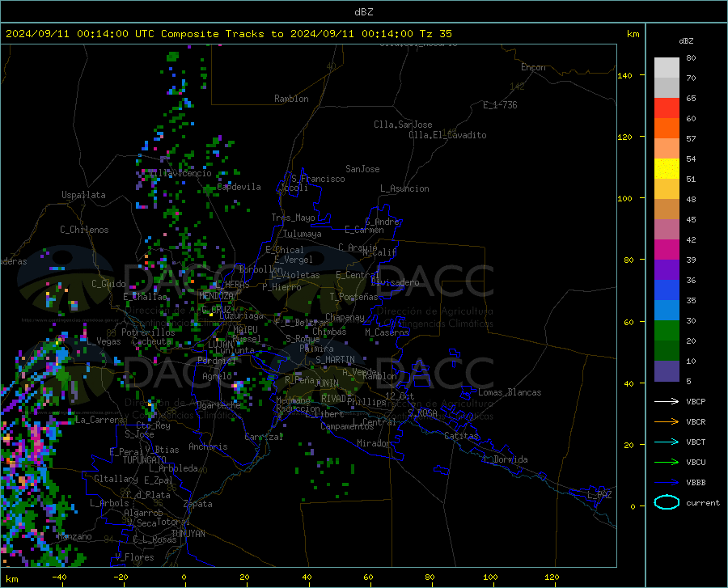This screenshot has width=728, height=588.
Task: Select the magenta 42 dBZ color swatch
Action: point(667,250)
